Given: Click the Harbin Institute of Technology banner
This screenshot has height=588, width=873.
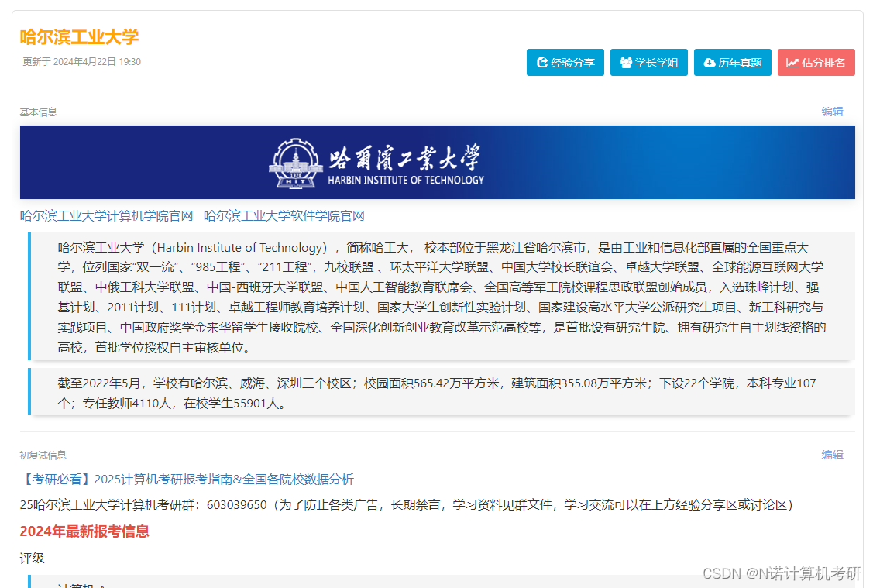Looking at the screenshot, I should (438, 162).
